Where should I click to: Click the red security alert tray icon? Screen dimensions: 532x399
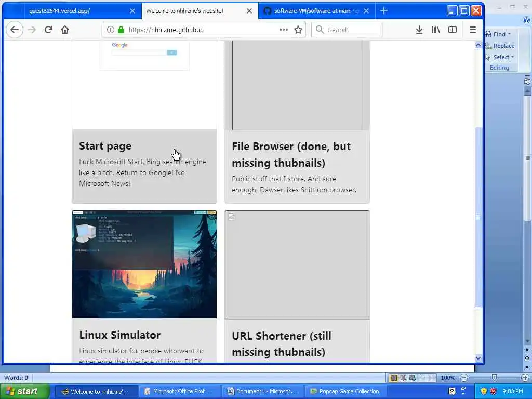tap(494, 391)
